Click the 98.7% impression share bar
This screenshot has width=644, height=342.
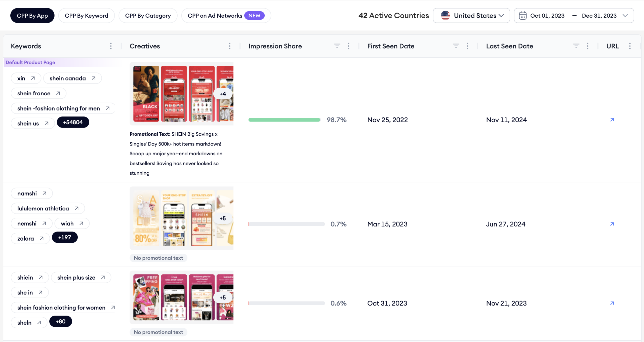pos(284,120)
